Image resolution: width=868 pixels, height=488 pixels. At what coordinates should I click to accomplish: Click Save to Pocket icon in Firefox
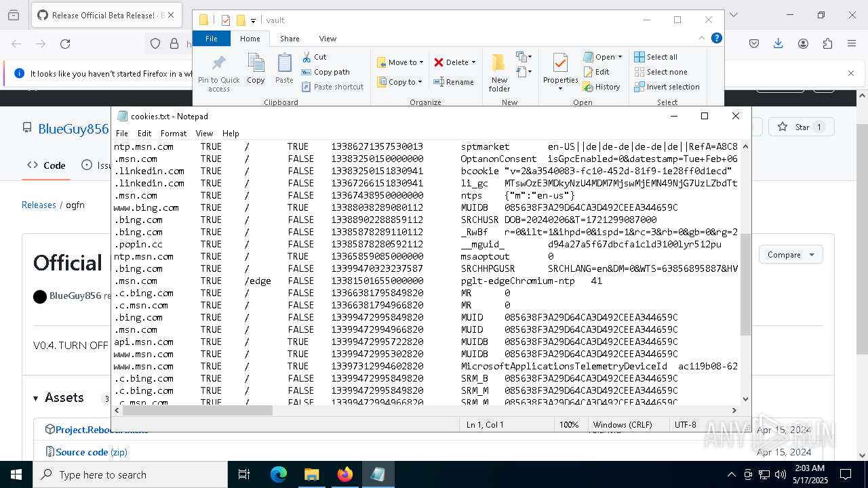click(x=754, y=44)
